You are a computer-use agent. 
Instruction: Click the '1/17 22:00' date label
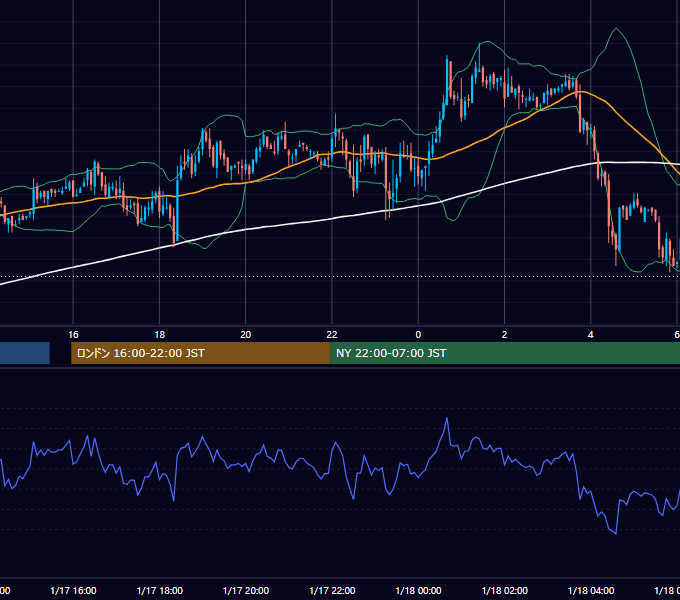(332, 590)
